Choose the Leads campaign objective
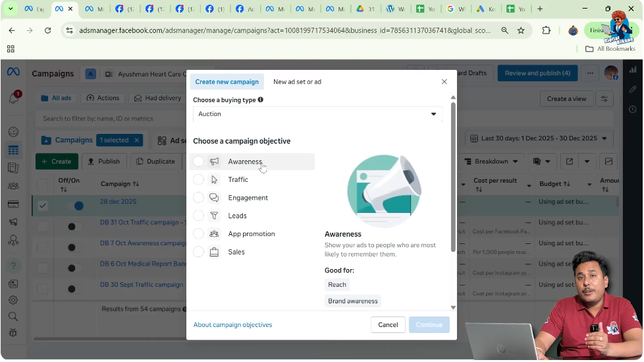644x362 pixels. point(199,216)
